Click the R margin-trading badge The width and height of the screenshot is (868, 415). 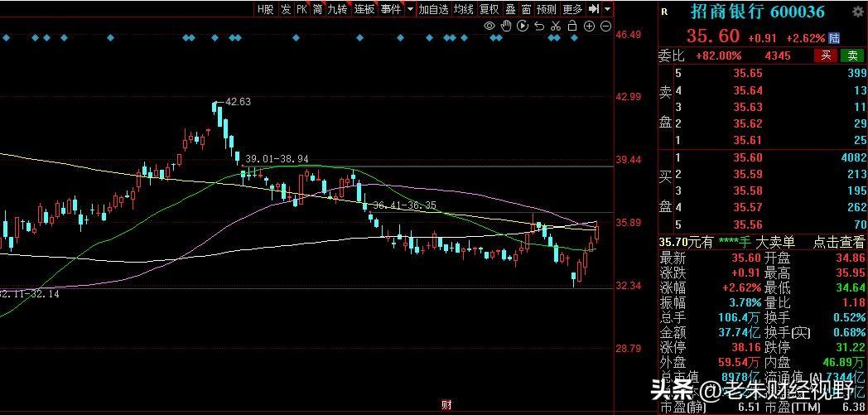pyautogui.click(x=664, y=12)
